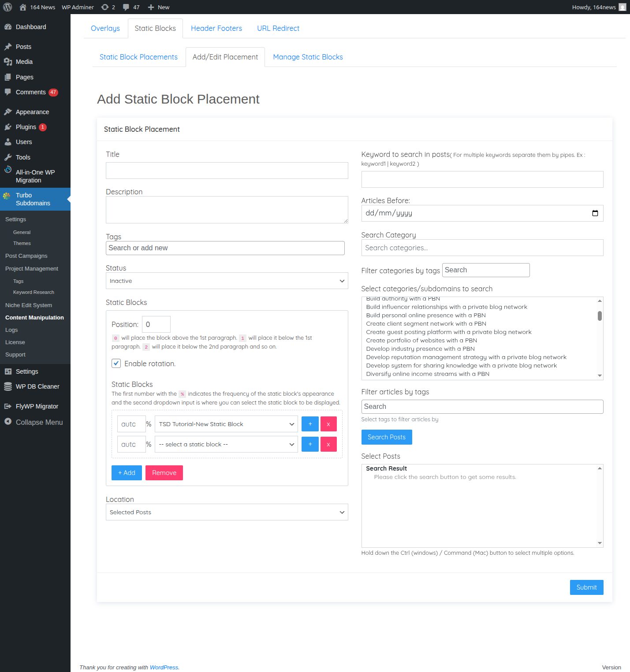Collapse the sidebar menu
Image resolution: width=630 pixels, height=672 pixels.
tap(39, 422)
